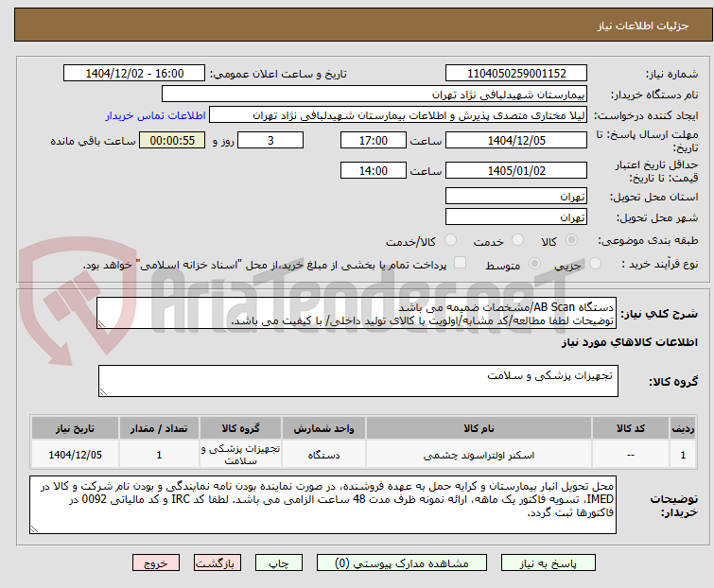Select the خدمت radio button

pos(517,240)
